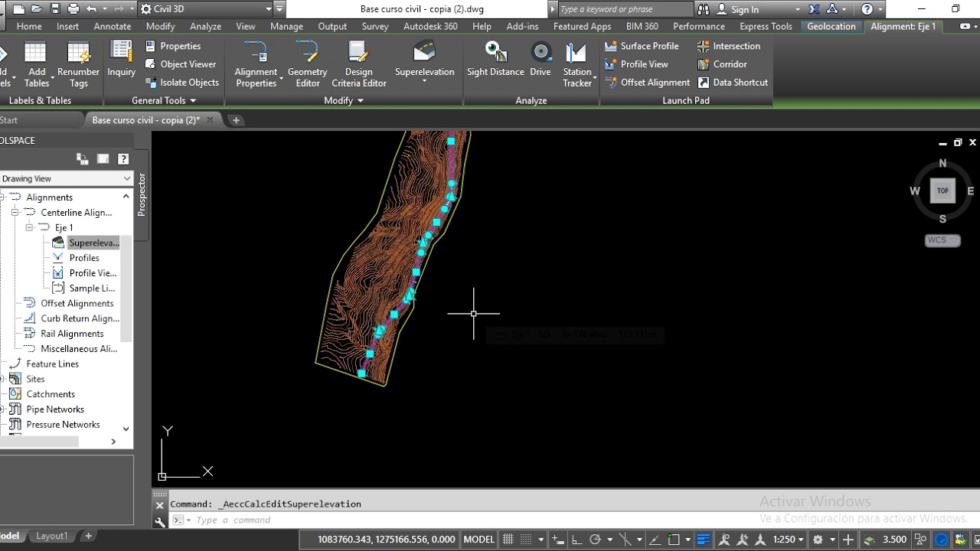Open the Home ribbon tab

29,26
